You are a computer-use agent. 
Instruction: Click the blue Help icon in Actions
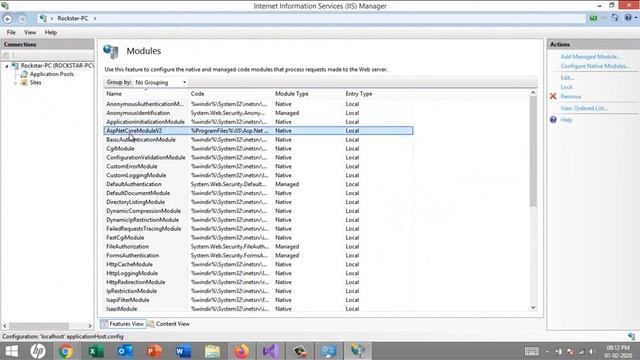pos(553,120)
